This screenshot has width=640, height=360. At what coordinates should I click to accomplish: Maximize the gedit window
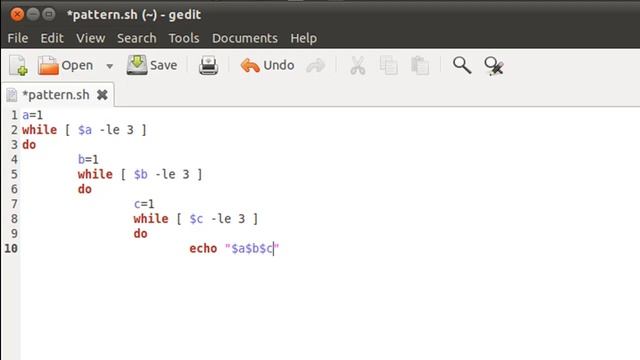tap(49, 15)
